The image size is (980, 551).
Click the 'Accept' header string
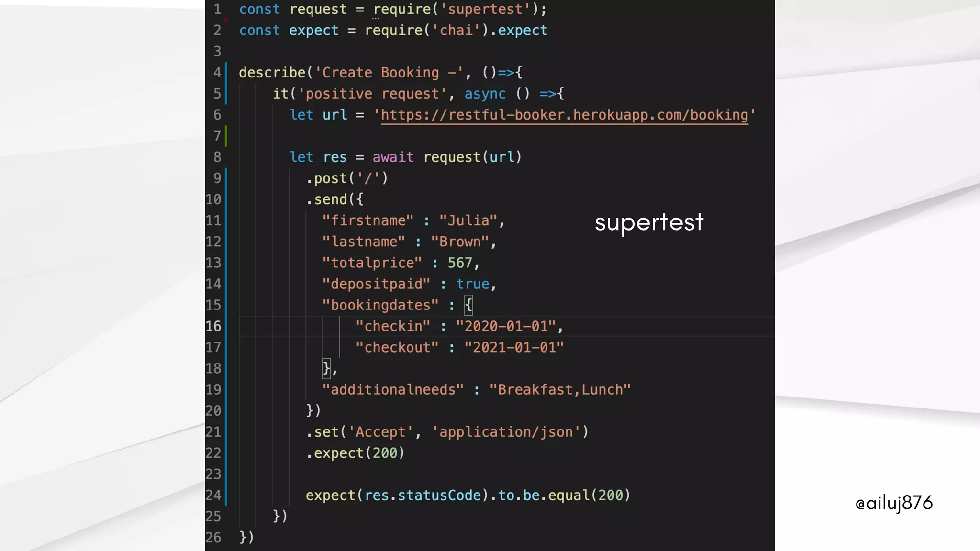(x=380, y=432)
